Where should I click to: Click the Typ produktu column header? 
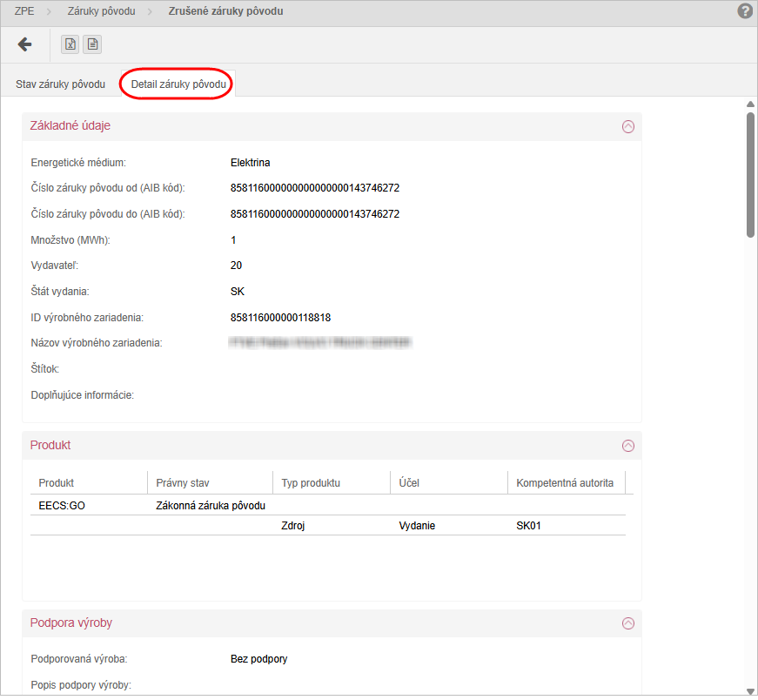tap(311, 483)
